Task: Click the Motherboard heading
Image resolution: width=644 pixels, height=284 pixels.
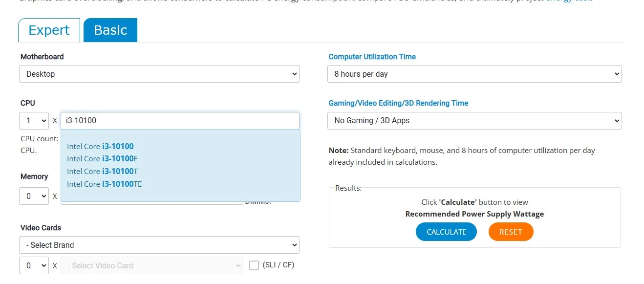Action: pyautogui.click(x=42, y=57)
